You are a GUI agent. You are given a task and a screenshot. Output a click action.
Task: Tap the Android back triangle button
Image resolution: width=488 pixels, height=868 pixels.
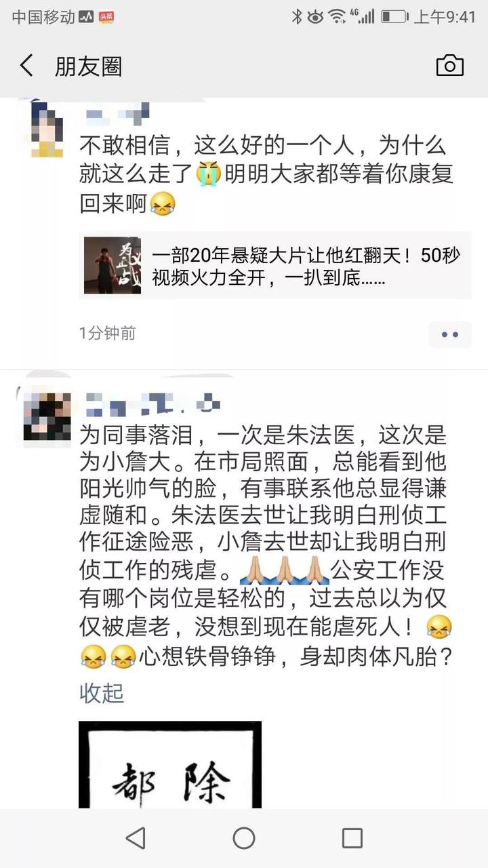(x=136, y=838)
